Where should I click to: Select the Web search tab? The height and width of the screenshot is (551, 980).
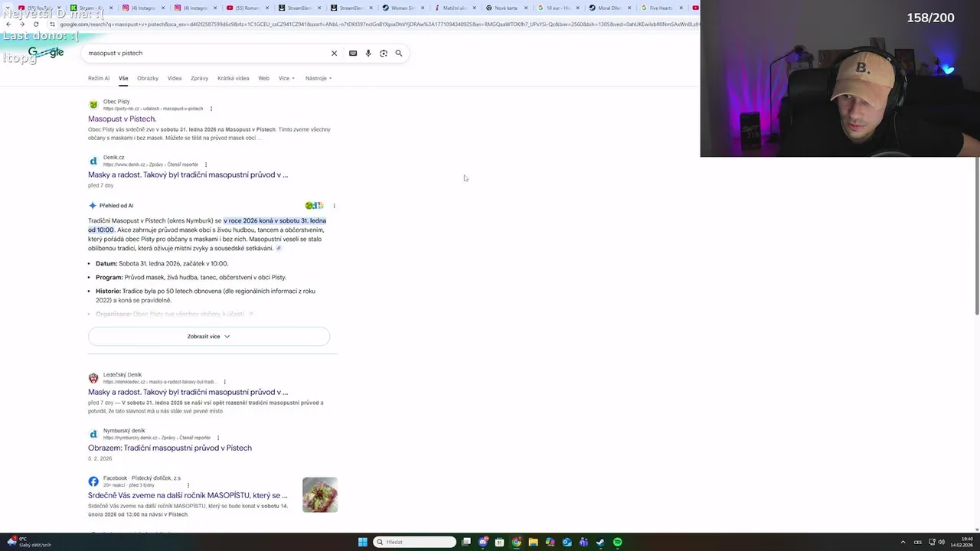(x=263, y=78)
